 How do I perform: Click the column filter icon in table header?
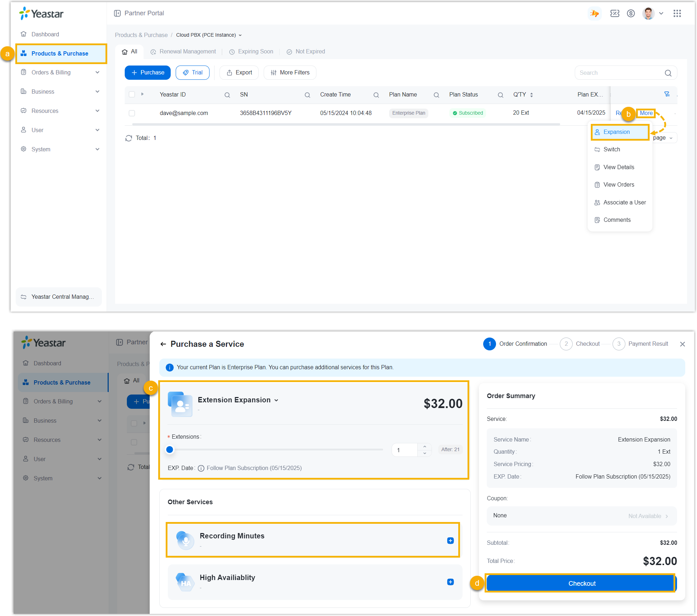click(667, 94)
